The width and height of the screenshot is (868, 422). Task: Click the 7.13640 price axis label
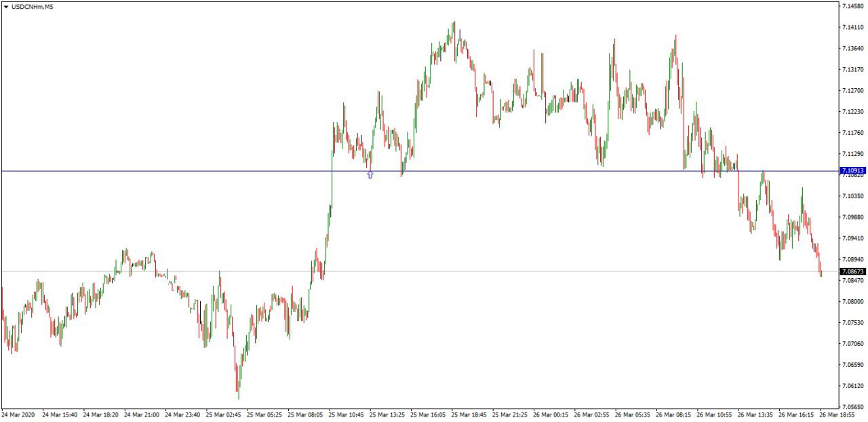(x=853, y=48)
